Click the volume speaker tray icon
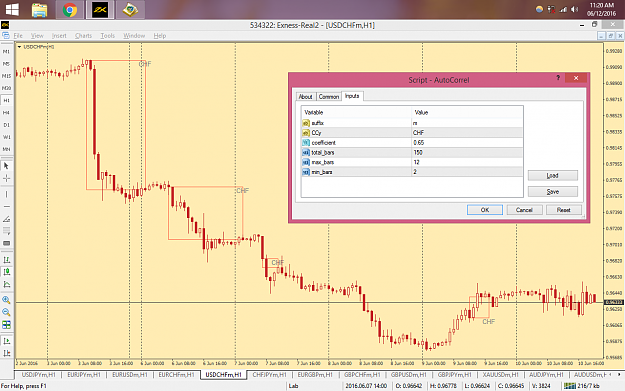Image resolution: width=625 pixels, height=391 pixels. 574,9
